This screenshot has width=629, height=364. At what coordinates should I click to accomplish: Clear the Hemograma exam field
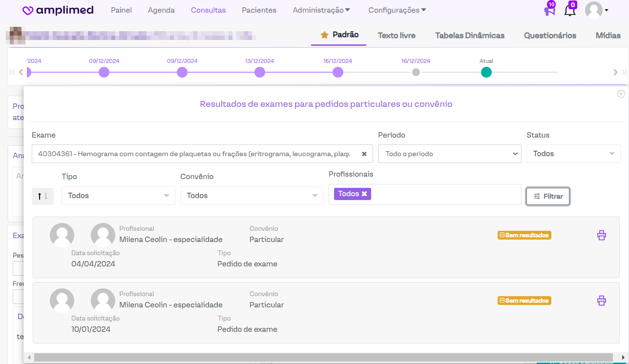(364, 154)
